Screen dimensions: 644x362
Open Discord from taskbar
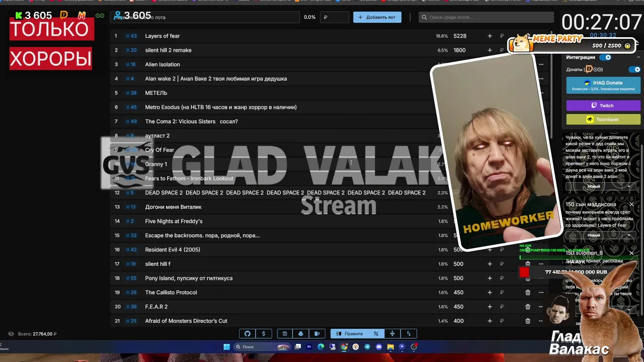click(379, 347)
